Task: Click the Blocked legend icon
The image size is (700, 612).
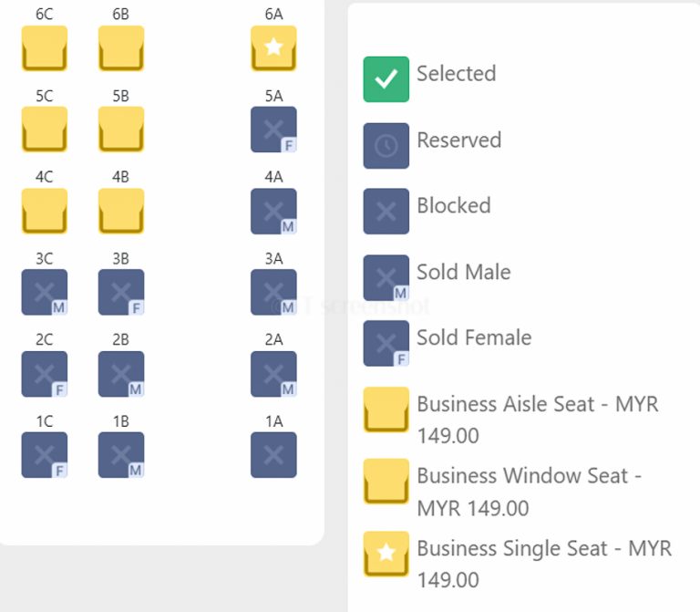Action: (x=386, y=212)
